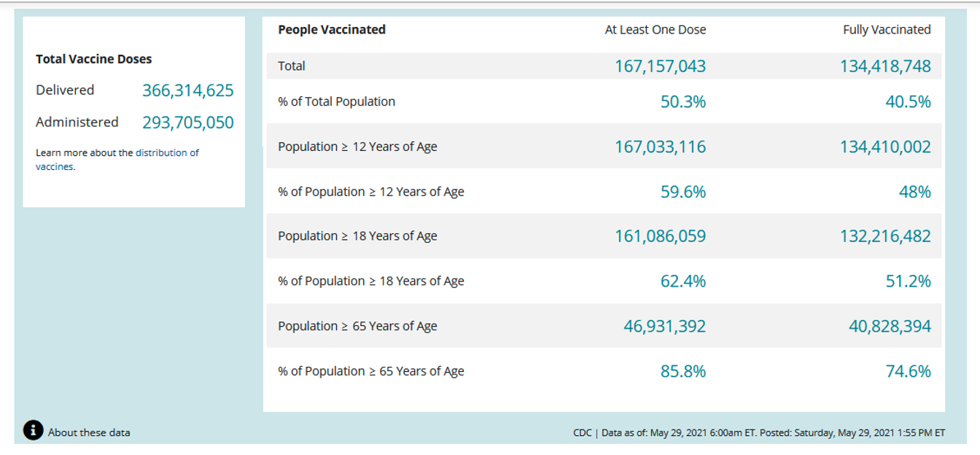Open the distribution of vaccines link
The height and width of the screenshot is (455, 980).
pos(167,153)
